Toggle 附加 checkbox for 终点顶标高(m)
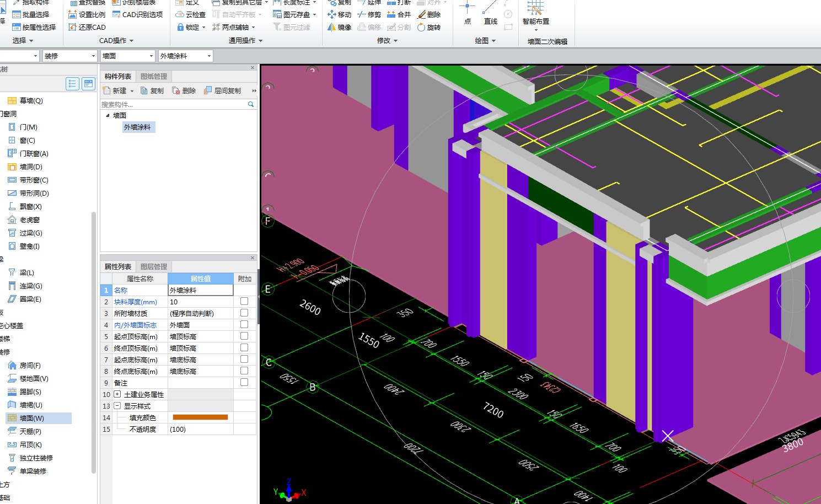The width and height of the screenshot is (821, 504). point(244,348)
